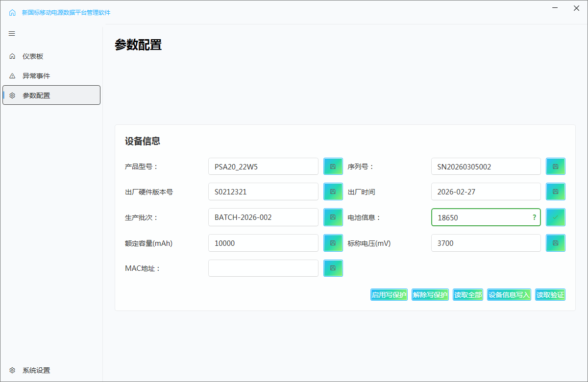This screenshot has width=588, height=382.
Task: Focus the empty MAC地址 input field
Action: [x=263, y=268]
